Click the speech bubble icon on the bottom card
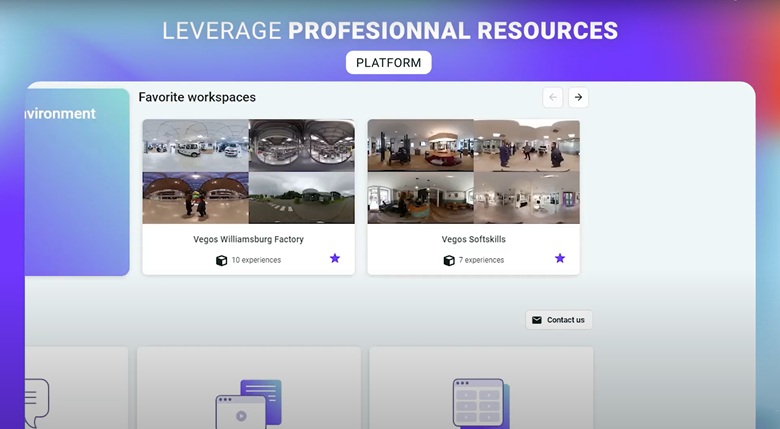This screenshot has width=780, height=429. click(36, 396)
